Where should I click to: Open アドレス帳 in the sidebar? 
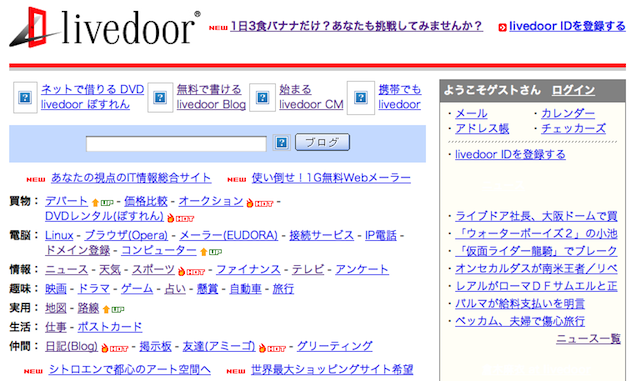click(482, 129)
